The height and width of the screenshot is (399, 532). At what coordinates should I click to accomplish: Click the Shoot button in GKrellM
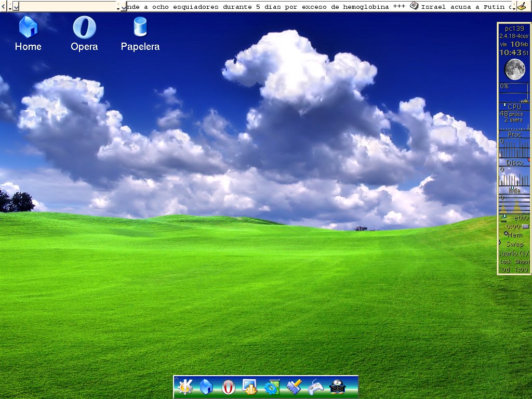522,262
